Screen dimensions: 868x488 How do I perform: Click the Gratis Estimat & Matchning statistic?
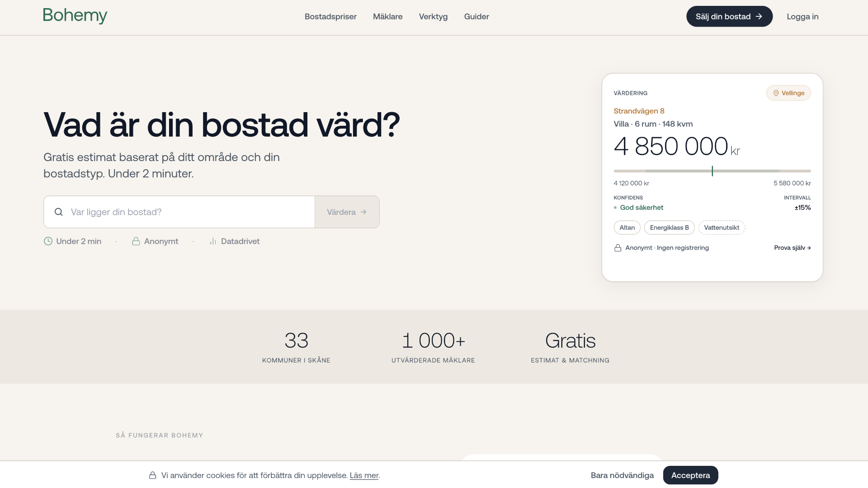(x=570, y=347)
